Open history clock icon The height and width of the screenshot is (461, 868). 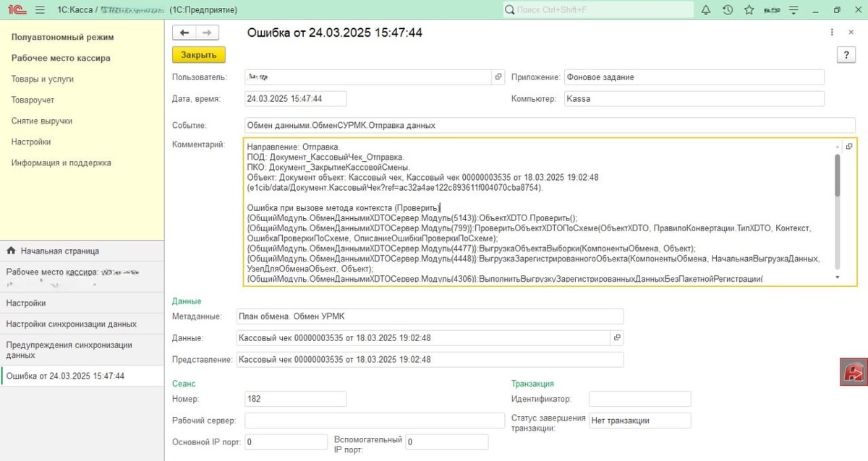[x=728, y=10]
